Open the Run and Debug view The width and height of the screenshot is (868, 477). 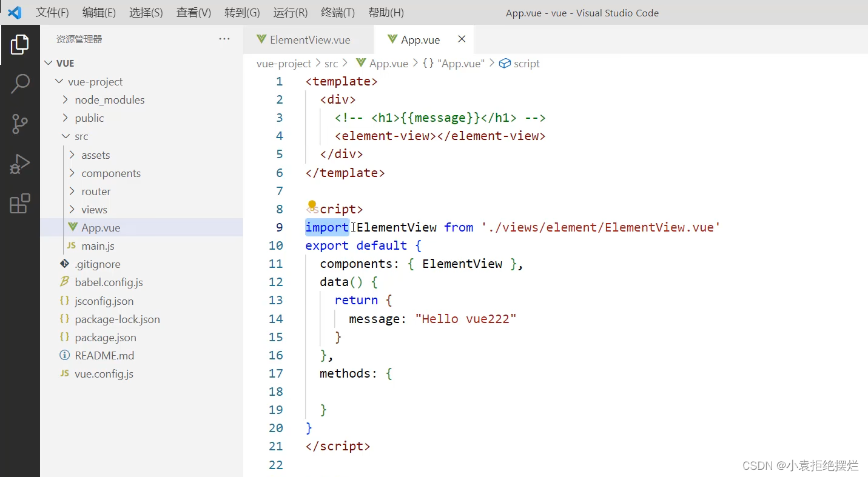pyautogui.click(x=19, y=164)
